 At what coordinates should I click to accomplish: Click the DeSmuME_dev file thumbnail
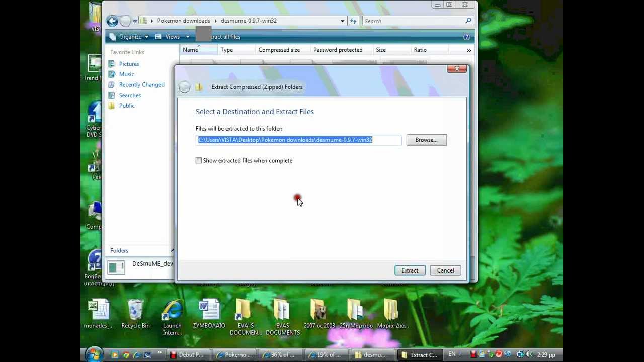116,267
